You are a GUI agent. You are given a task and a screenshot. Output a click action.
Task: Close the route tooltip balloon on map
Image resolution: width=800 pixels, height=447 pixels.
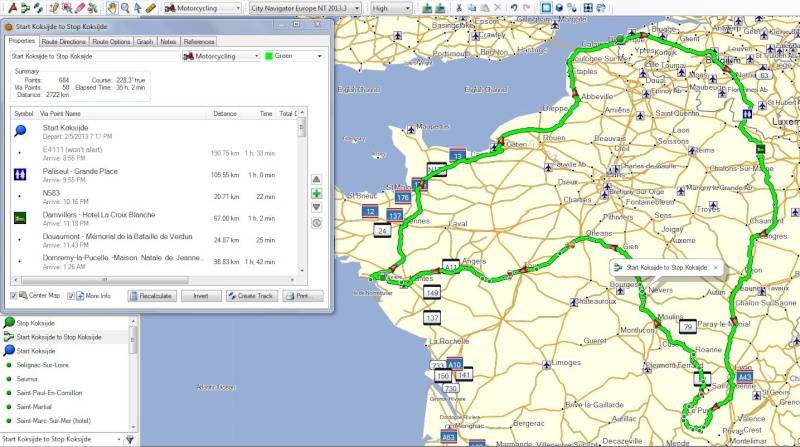715,267
